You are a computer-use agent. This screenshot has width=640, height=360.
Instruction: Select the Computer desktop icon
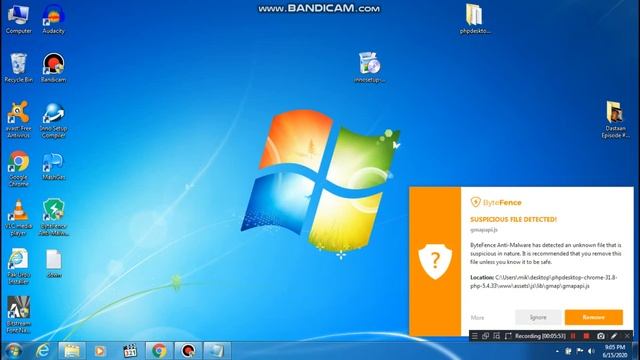[18, 19]
